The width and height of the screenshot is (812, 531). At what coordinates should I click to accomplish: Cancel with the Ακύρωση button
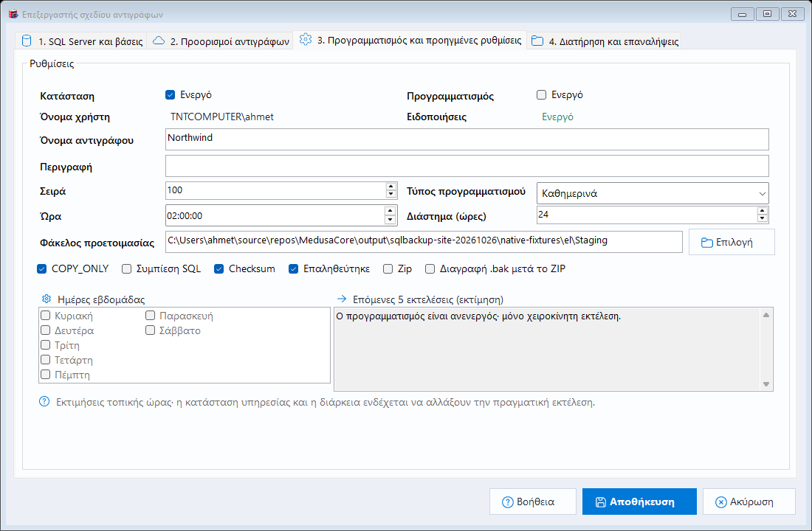749,502
